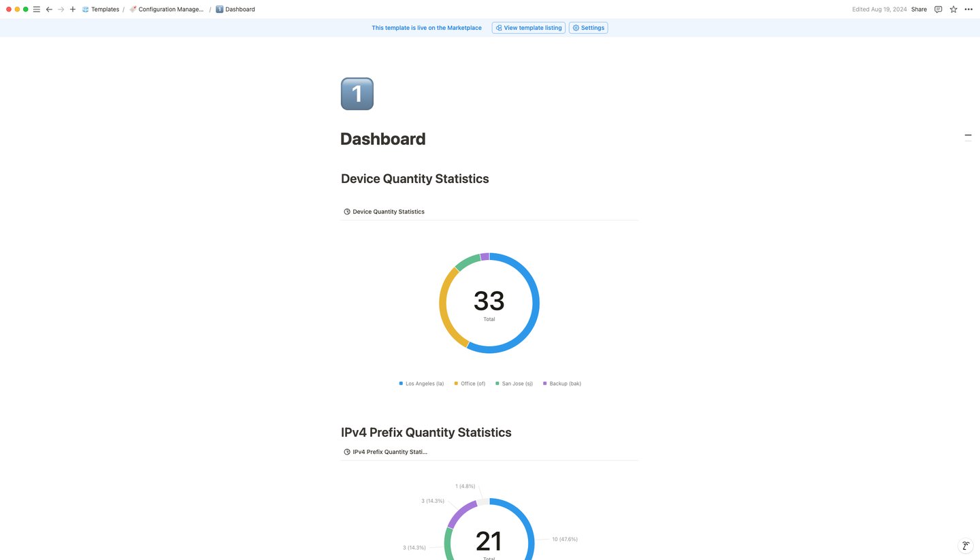Screen dimensions: 980x560
Task: Open the three-dot more options menu
Action: pos(968,10)
